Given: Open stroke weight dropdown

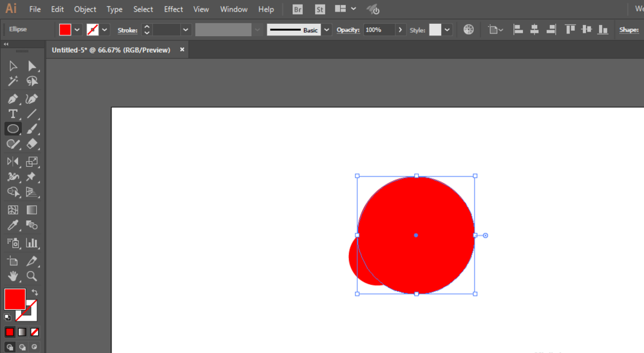Looking at the screenshot, I should pyautogui.click(x=185, y=30).
